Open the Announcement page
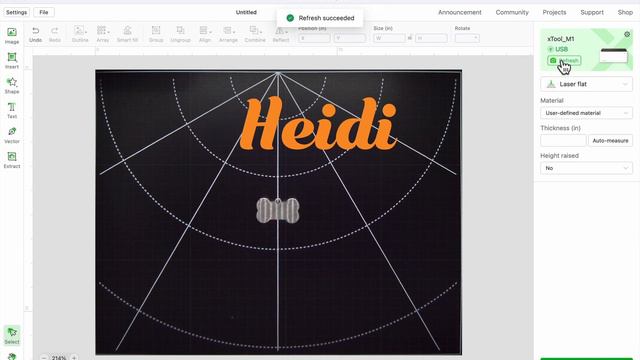 point(460,12)
